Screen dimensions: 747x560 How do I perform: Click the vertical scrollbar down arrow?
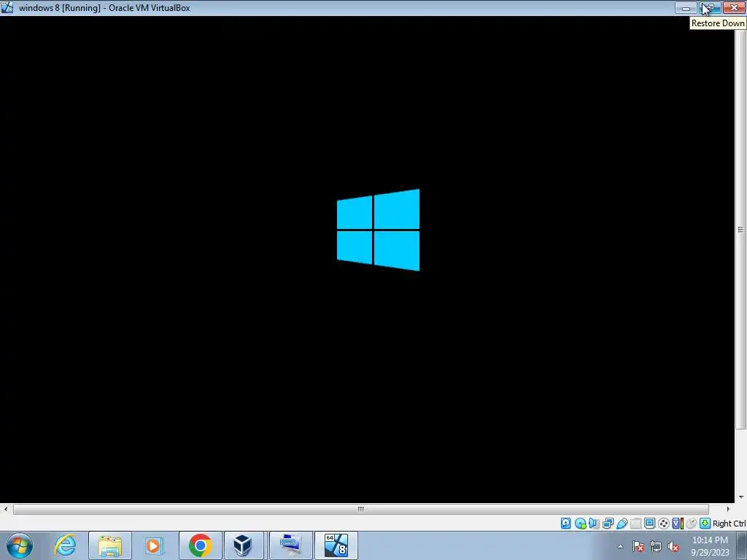click(741, 497)
